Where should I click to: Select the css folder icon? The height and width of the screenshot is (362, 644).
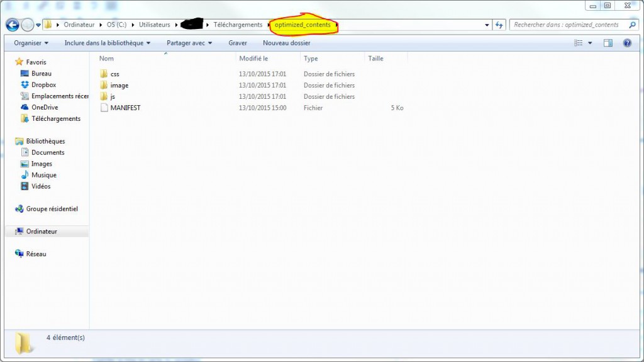click(104, 74)
